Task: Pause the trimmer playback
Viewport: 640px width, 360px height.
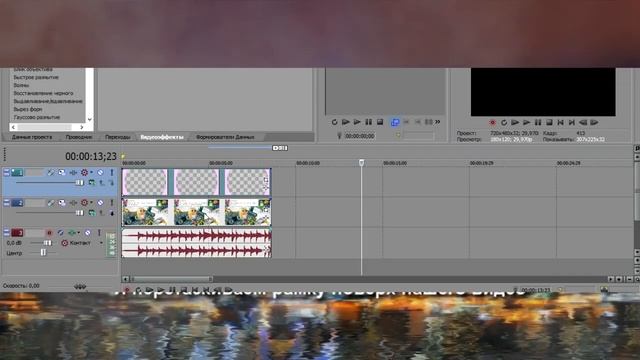Action: tap(369, 122)
